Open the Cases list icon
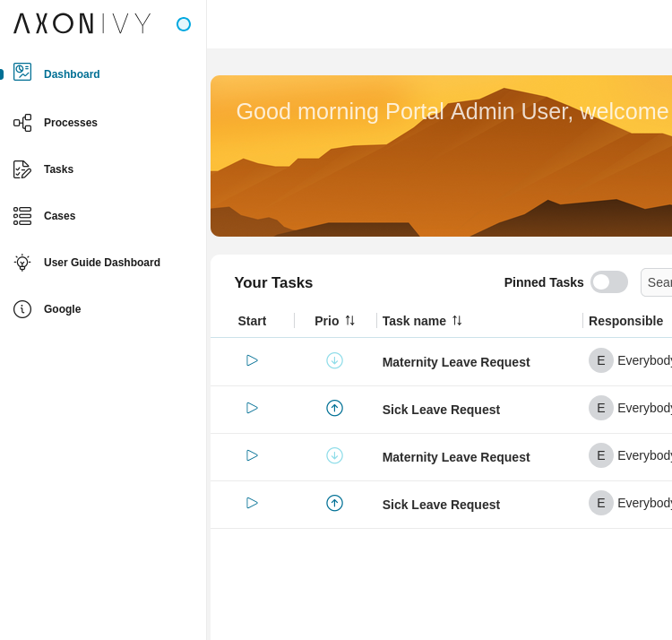Screen dimensions: 672x640 tap(22, 216)
